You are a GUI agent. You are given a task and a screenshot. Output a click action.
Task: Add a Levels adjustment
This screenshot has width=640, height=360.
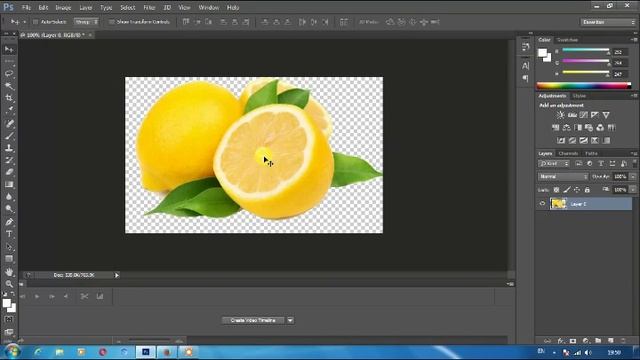572,115
